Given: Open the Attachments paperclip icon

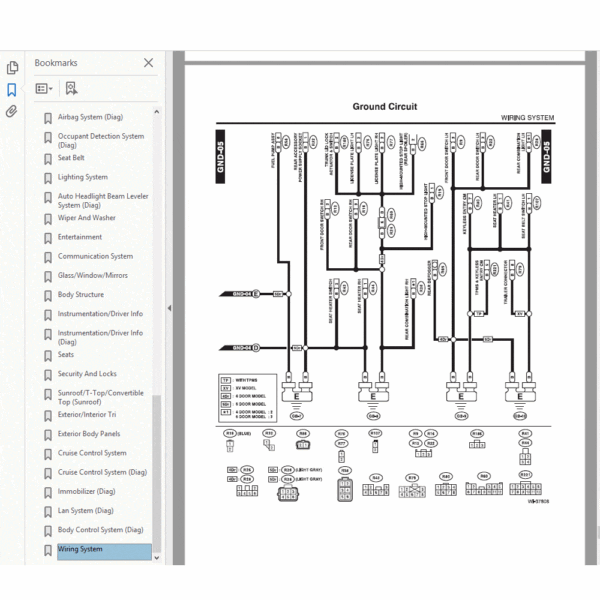Looking at the screenshot, I should pos(12,111).
